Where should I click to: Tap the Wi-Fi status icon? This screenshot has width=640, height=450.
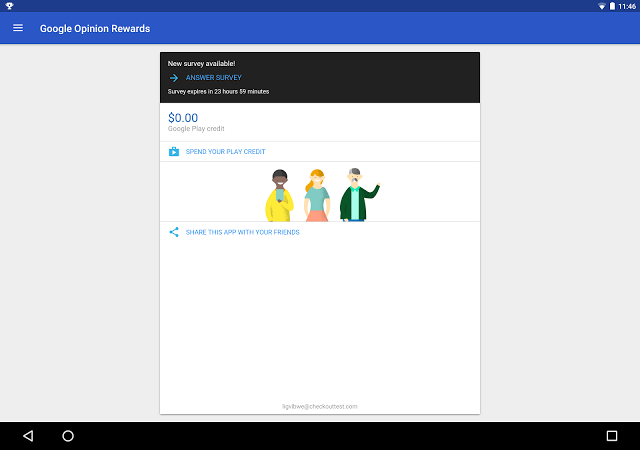click(x=602, y=6)
